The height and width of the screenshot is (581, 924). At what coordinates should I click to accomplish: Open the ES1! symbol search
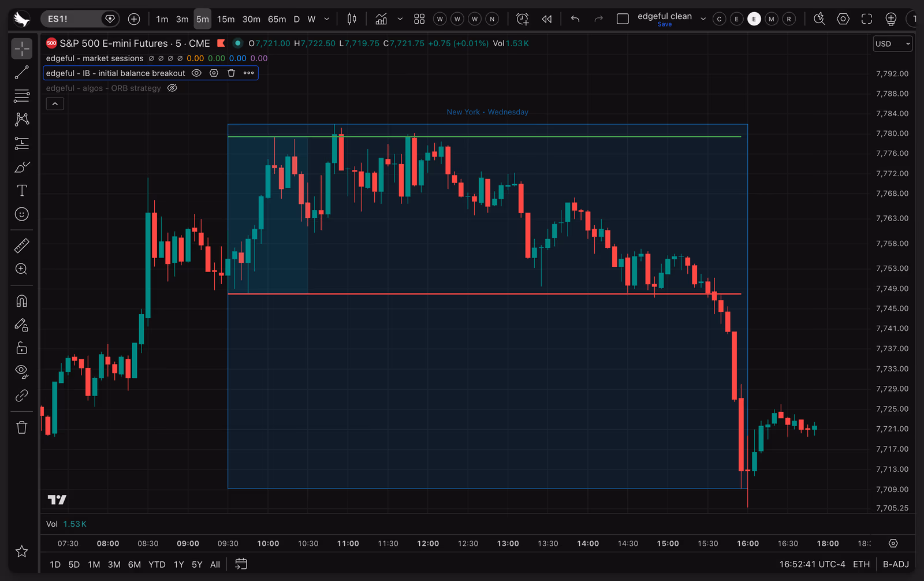coord(72,19)
